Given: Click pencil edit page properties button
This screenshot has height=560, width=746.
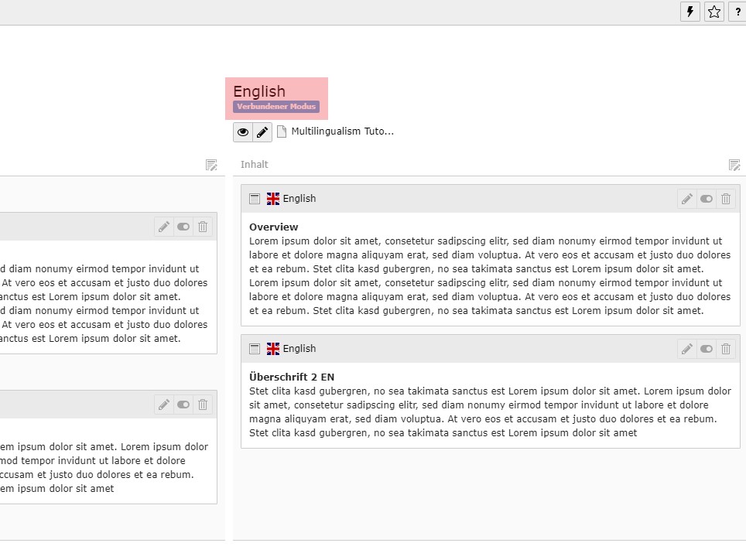Looking at the screenshot, I should point(262,132).
